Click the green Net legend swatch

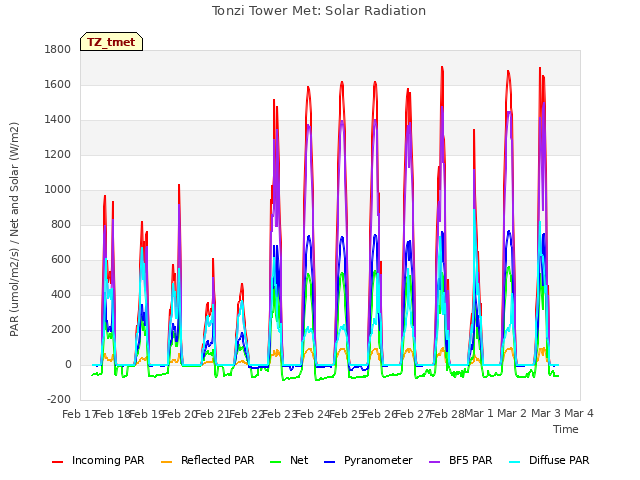[276, 462]
